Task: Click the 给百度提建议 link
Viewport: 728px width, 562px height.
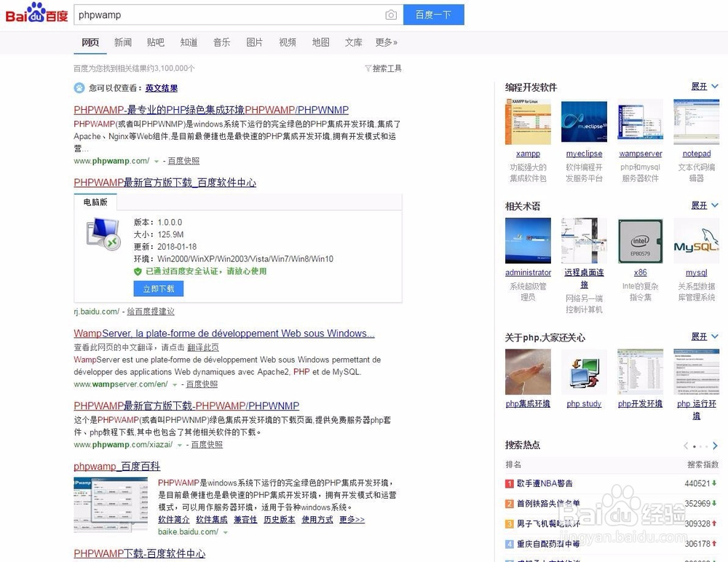Action: [x=151, y=312]
